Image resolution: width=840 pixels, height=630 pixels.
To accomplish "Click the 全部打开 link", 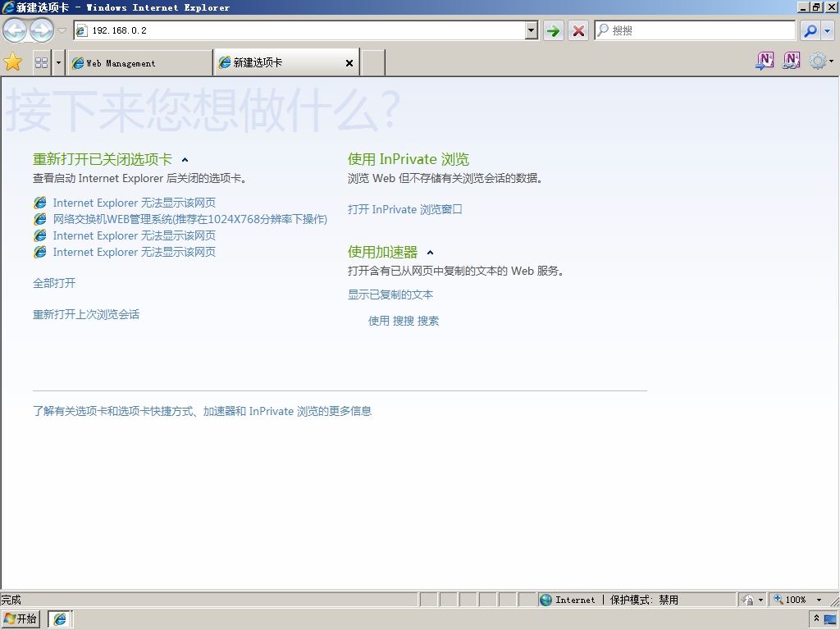I will [54, 283].
